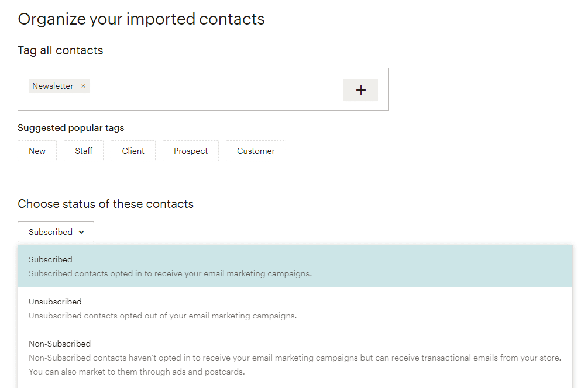Add the Customer popular tag
This screenshot has height=388, width=588.
(256, 150)
